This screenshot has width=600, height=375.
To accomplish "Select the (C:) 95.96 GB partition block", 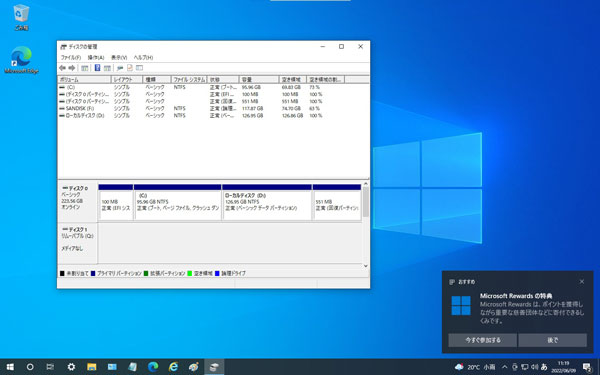I will pyautogui.click(x=178, y=202).
